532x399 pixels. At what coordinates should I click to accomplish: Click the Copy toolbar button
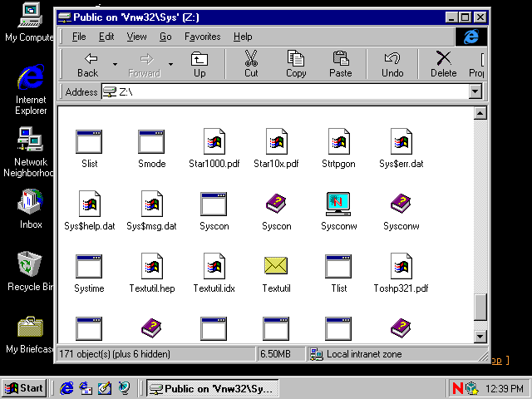tap(296, 64)
